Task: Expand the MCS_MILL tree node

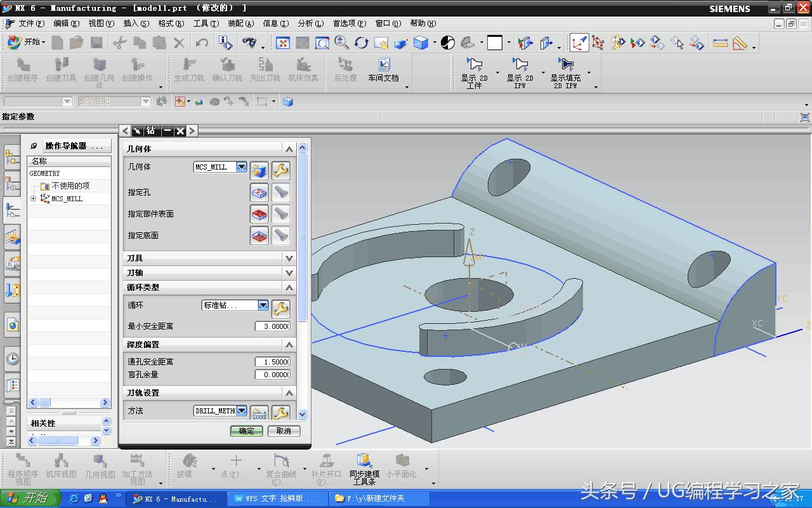Action: pyautogui.click(x=34, y=199)
